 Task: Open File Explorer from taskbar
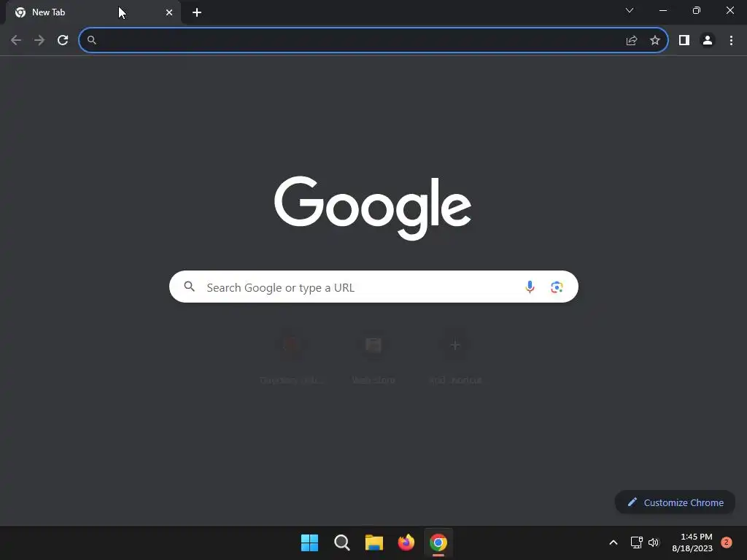click(x=374, y=542)
